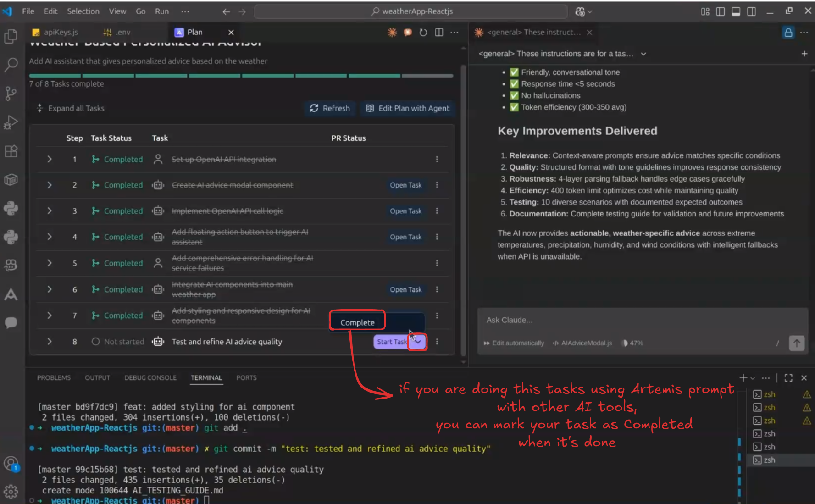Open the Extensions view in activity bar
815x504 pixels.
click(x=11, y=151)
